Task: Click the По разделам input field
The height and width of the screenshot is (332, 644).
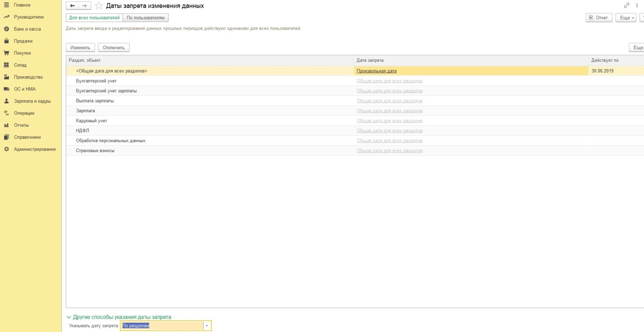Action: pos(162,326)
